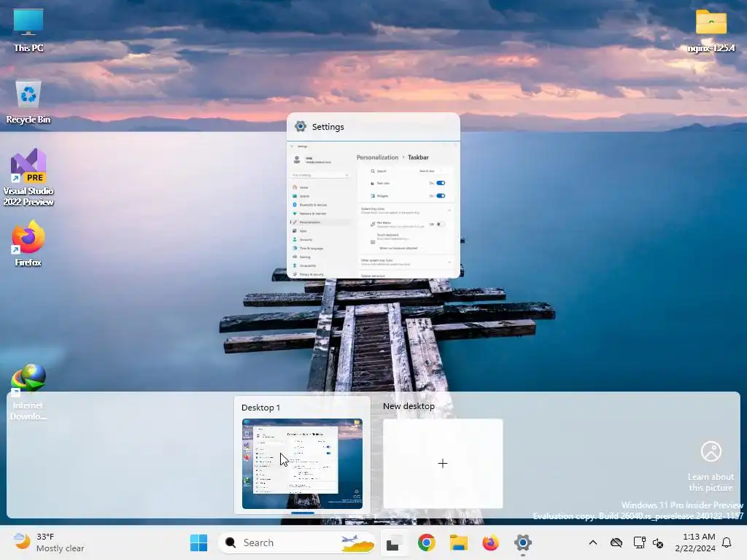Open the weather widget showing 33°F

click(49, 542)
